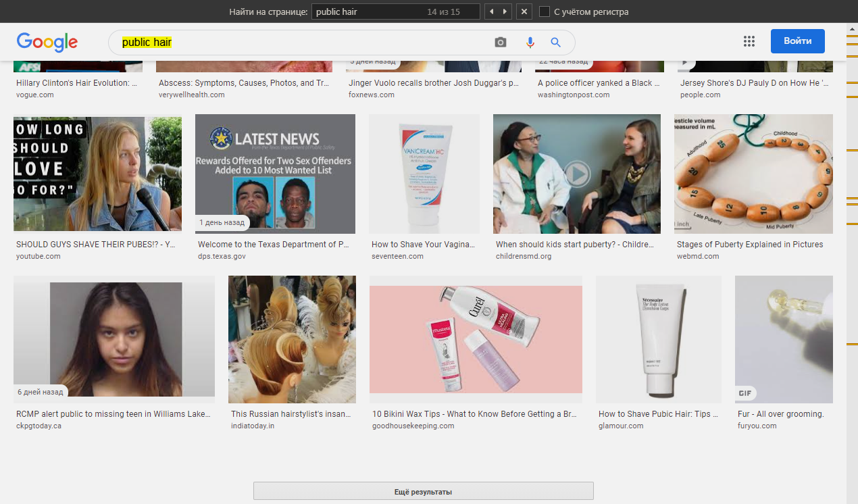This screenshot has height=504, width=858.
Task: Open Google apps grid
Action: coord(749,41)
